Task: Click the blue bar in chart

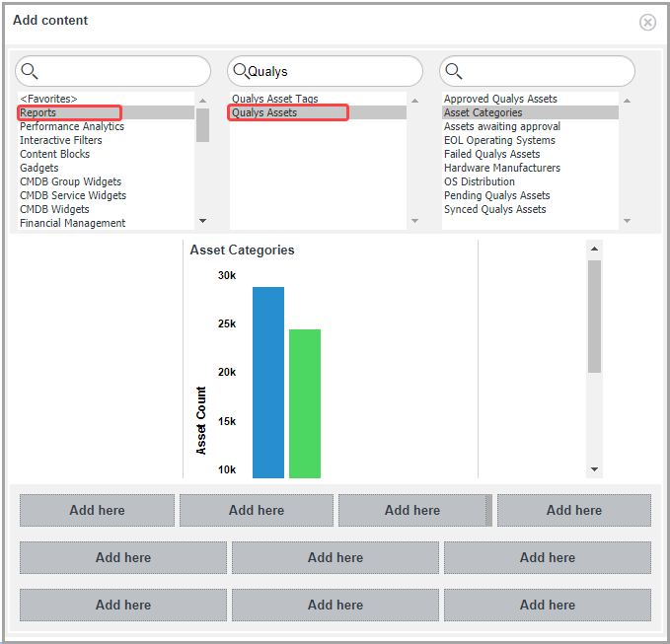Action: (268, 383)
